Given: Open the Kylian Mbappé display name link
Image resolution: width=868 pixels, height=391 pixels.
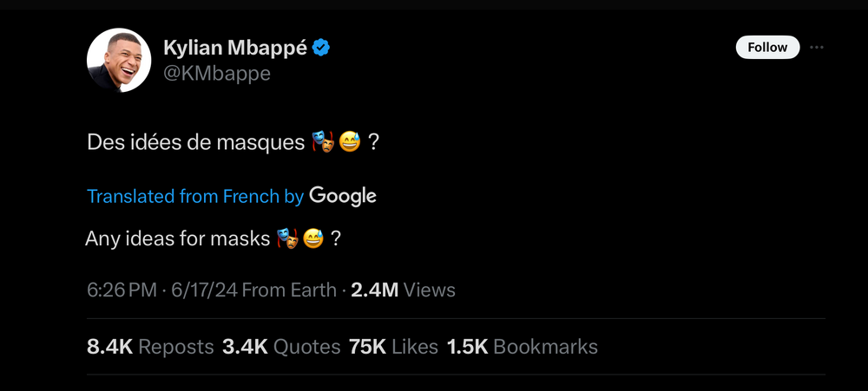Looking at the screenshot, I should (x=235, y=48).
